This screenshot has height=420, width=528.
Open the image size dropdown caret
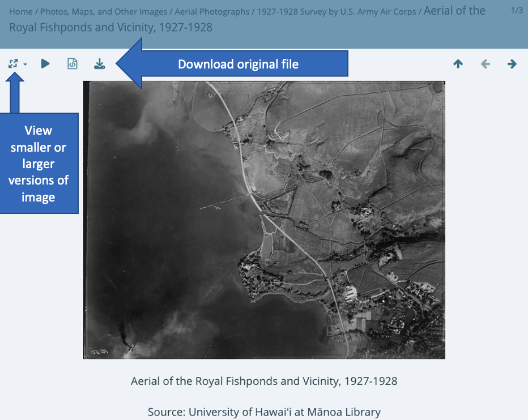[x=25, y=65]
